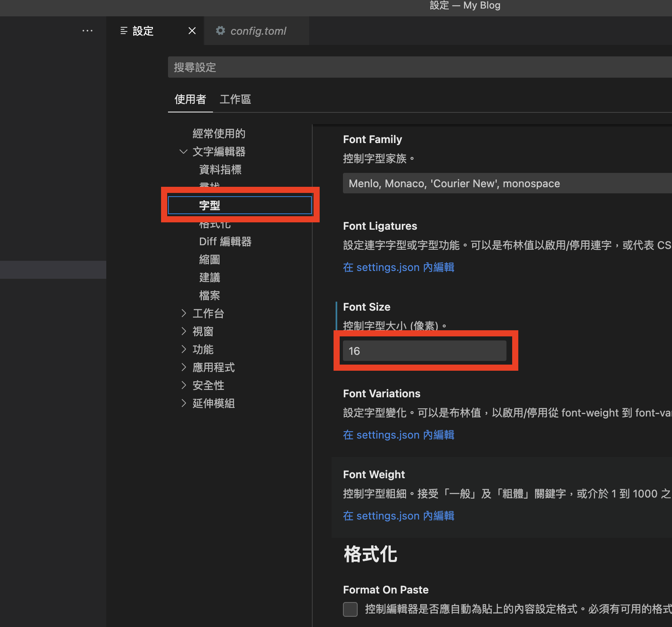The image size is (672, 627).
Task: Expand the 工作台 tree section
Action: pos(184,313)
